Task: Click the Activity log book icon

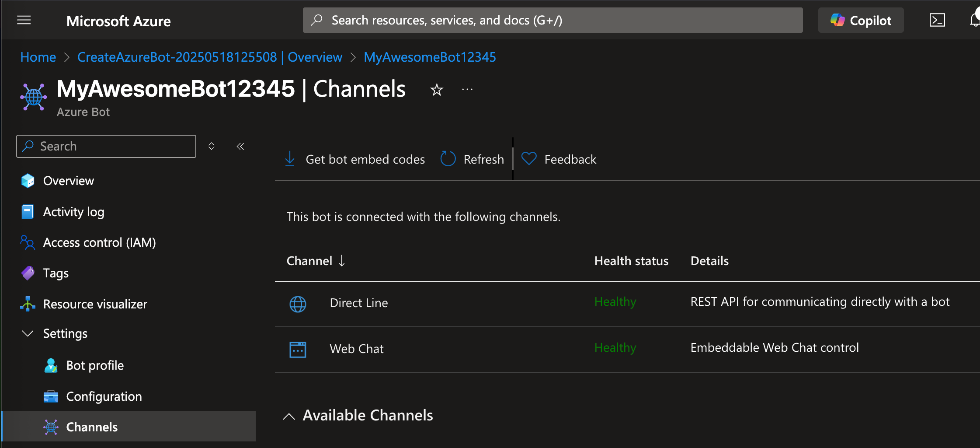Action: click(x=28, y=212)
